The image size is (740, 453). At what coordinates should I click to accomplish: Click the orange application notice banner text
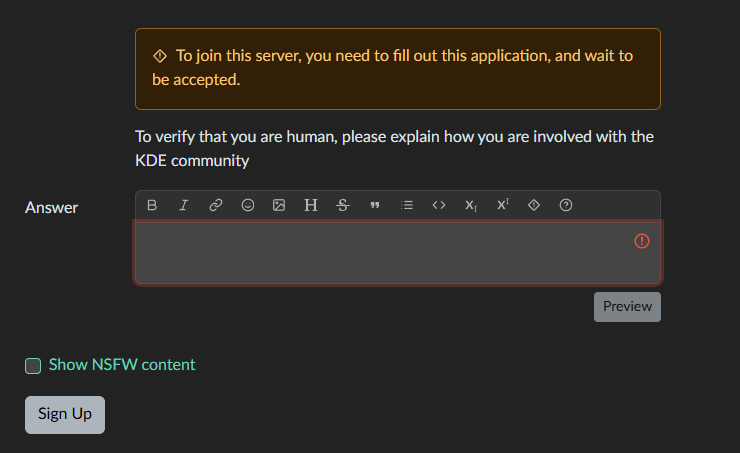(x=393, y=67)
